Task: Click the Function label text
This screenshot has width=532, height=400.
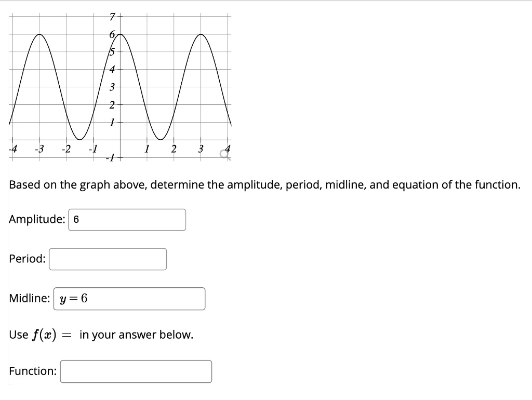Action: (33, 371)
